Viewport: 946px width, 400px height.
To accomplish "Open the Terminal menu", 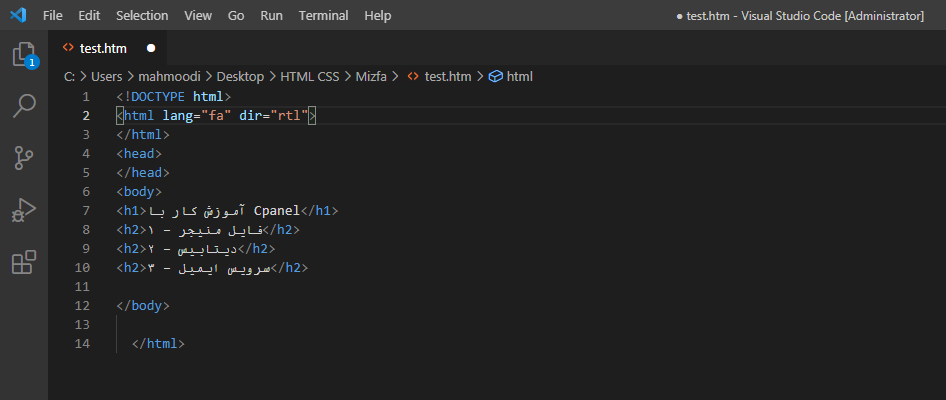I will click(323, 16).
